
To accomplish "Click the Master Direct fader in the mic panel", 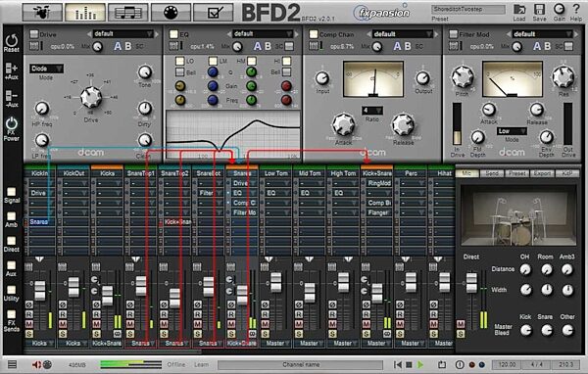I will 471,283.
